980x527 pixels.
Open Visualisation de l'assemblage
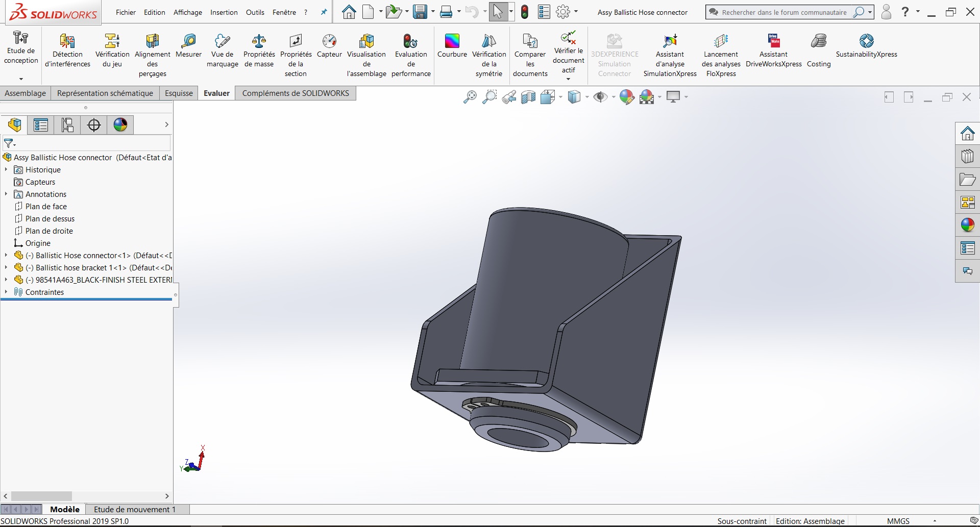pos(366,55)
